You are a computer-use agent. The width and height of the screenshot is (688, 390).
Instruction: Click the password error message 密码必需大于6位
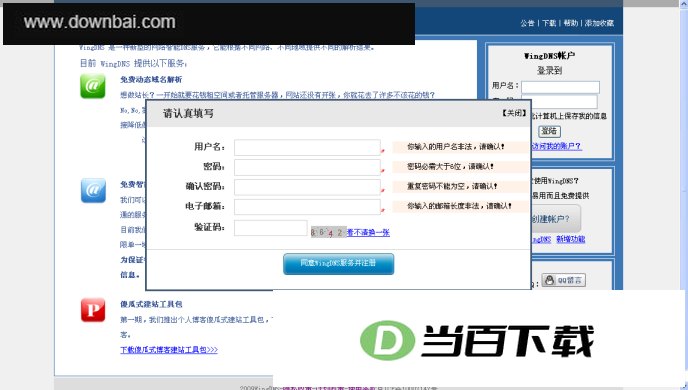pyautogui.click(x=450, y=167)
